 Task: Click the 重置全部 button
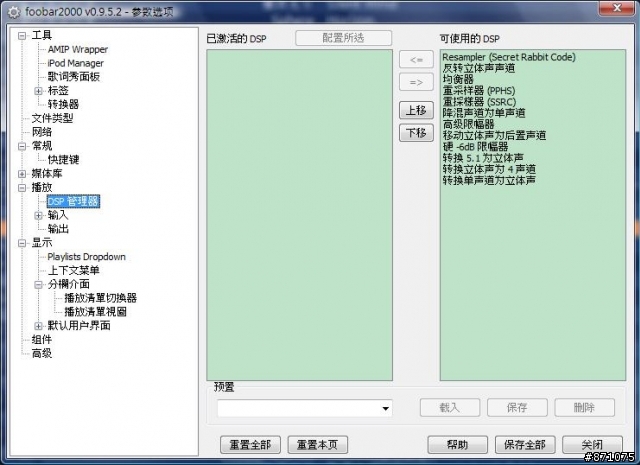click(250, 445)
